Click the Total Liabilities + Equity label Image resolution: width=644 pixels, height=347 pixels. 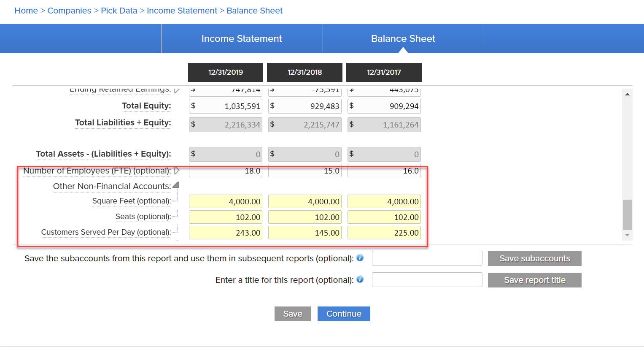(123, 122)
